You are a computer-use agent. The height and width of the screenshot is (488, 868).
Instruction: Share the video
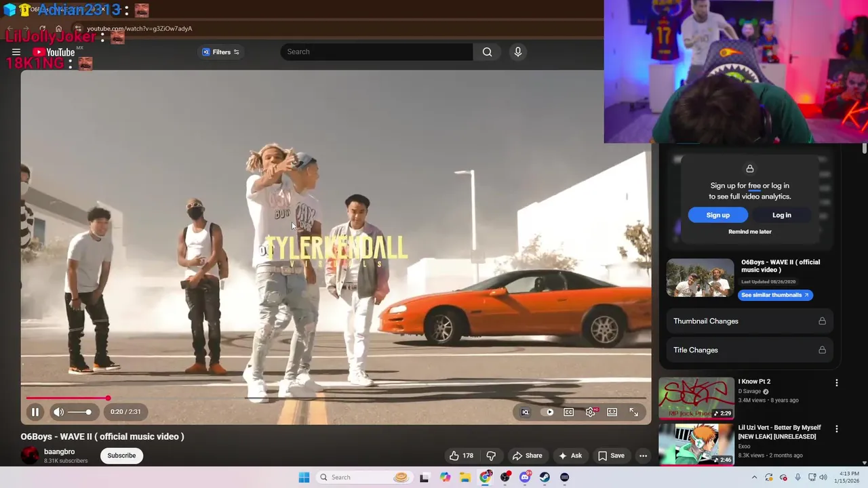click(x=527, y=455)
